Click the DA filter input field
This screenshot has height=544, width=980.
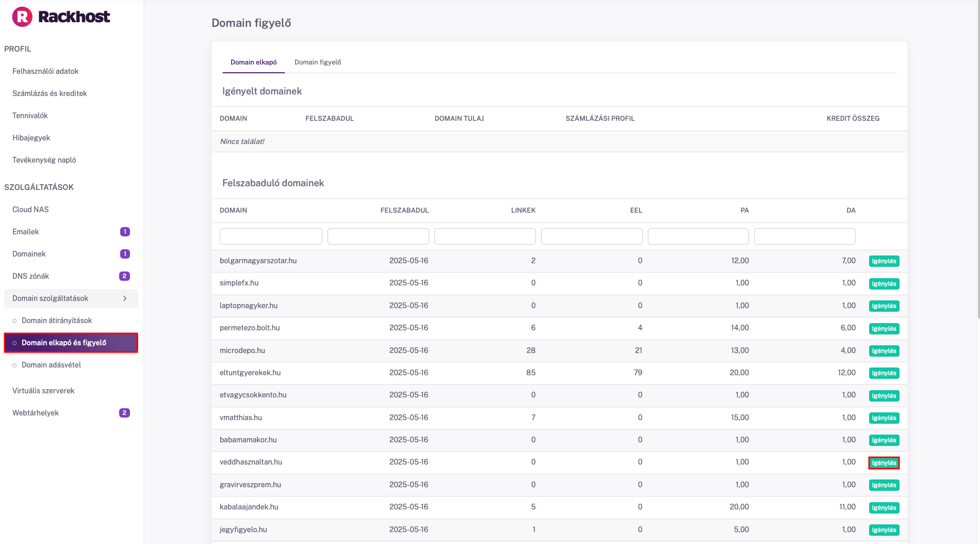pos(805,236)
